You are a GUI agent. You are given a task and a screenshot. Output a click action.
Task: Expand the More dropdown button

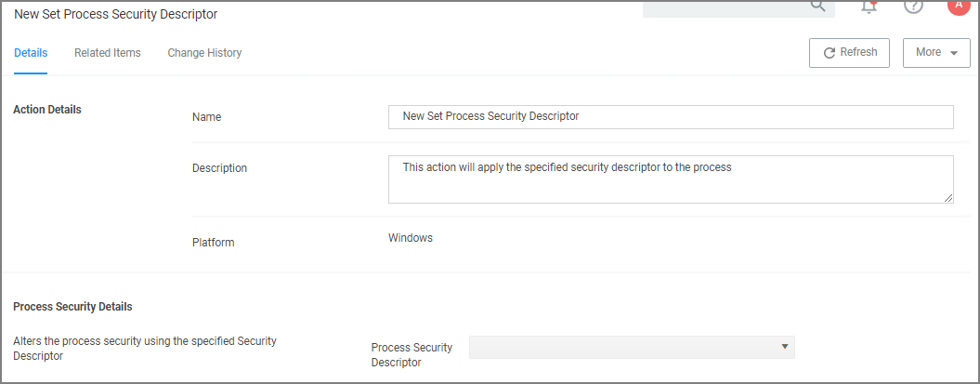point(936,53)
